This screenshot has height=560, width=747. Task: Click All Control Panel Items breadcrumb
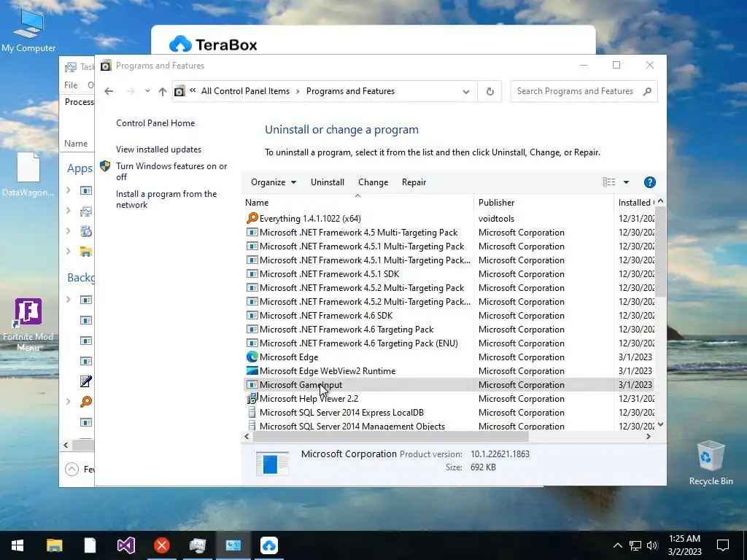(245, 91)
